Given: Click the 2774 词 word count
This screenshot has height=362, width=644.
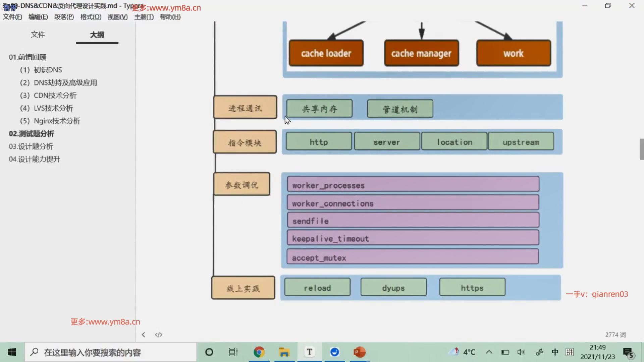Looking at the screenshot, I should pyautogui.click(x=615, y=335).
